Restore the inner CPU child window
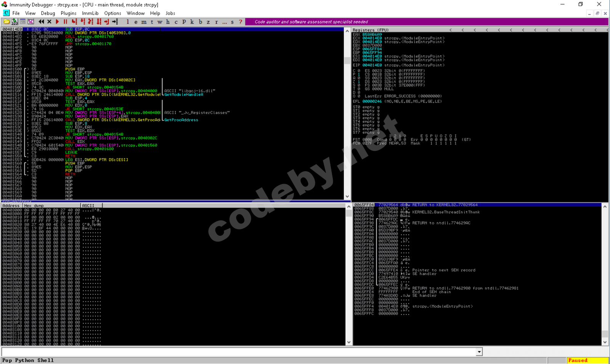The image size is (610, 364). click(x=597, y=13)
